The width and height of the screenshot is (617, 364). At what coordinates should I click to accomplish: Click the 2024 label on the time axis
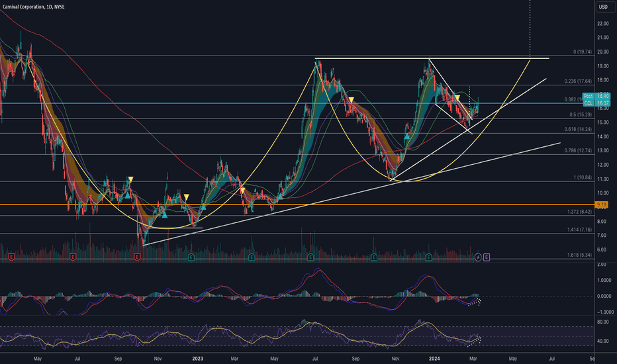click(434, 359)
